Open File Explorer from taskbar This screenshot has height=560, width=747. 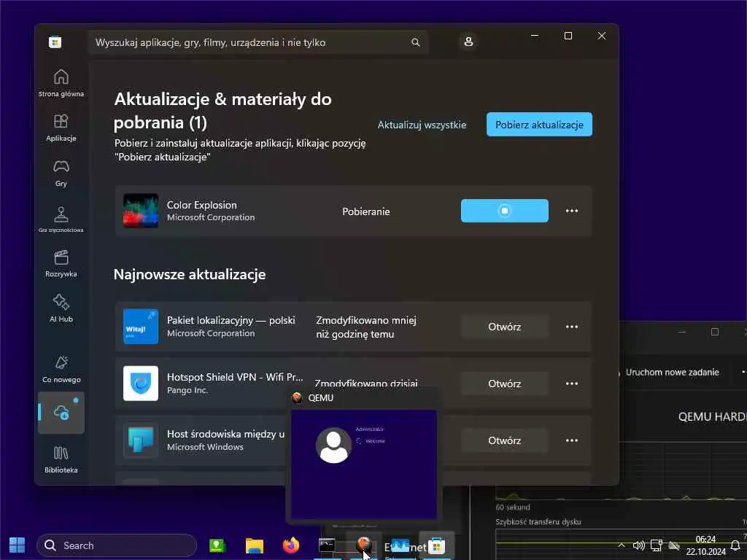[255, 545]
